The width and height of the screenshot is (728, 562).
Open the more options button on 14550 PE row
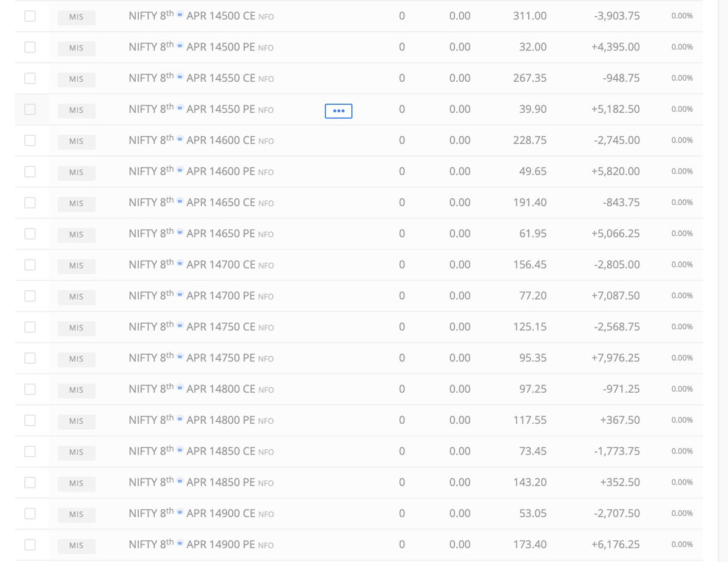click(x=339, y=111)
